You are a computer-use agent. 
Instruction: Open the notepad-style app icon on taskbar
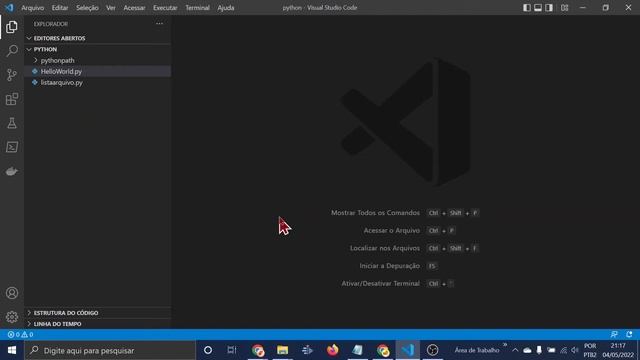pos(358,350)
